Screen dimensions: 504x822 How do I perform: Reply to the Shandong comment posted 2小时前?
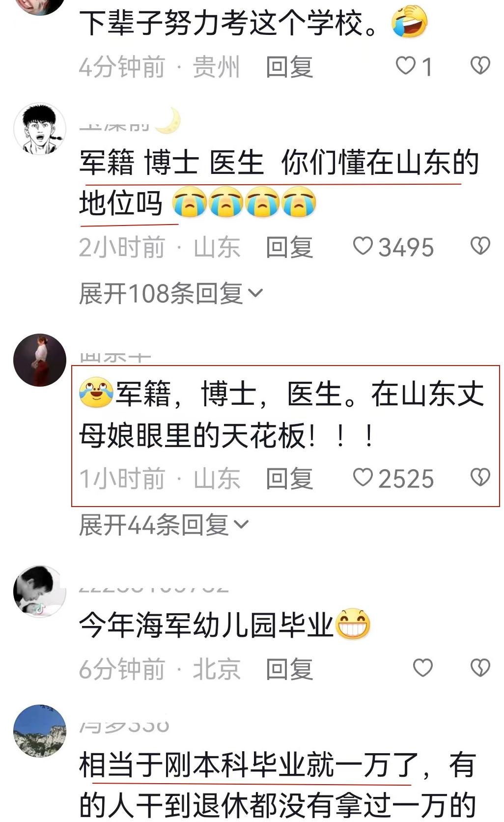coord(289,247)
